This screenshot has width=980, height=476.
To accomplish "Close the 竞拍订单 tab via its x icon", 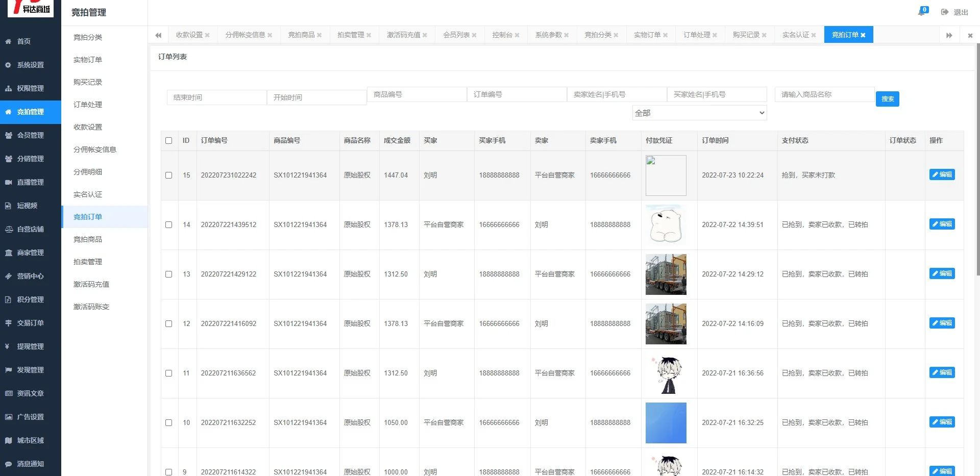I will click(x=863, y=35).
